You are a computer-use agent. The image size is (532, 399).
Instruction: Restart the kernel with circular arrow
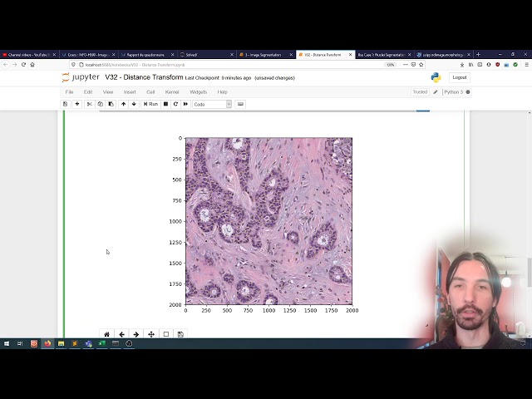click(x=175, y=104)
